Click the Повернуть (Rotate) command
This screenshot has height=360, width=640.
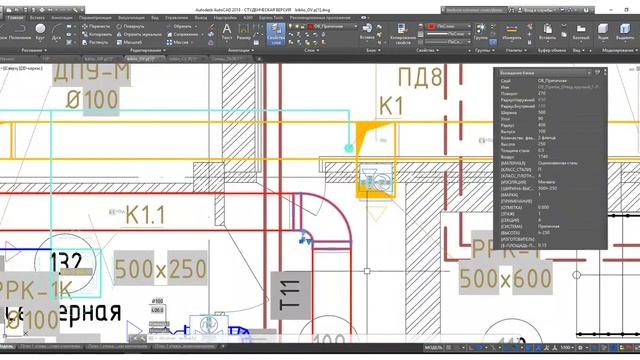[130, 27]
